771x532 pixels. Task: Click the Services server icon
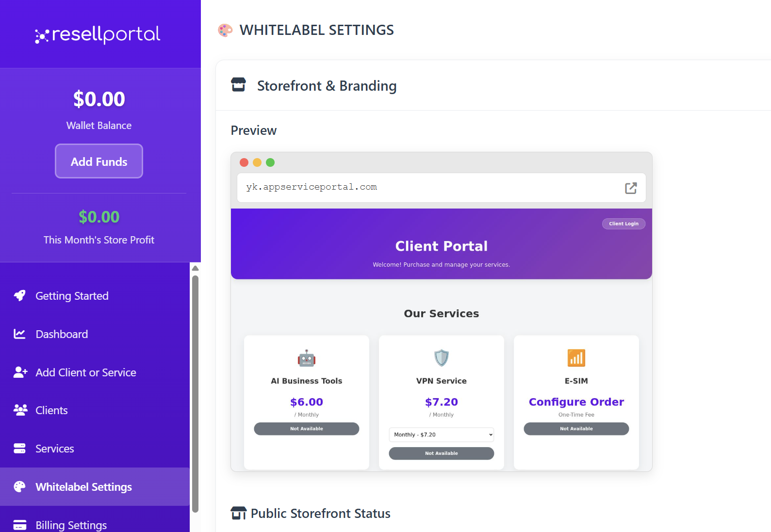tap(20, 449)
